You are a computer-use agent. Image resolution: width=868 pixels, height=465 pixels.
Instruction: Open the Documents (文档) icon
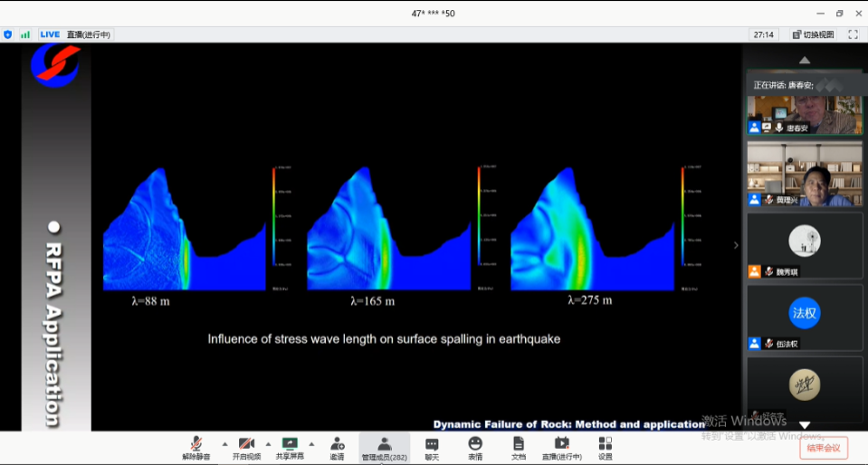click(519, 447)
